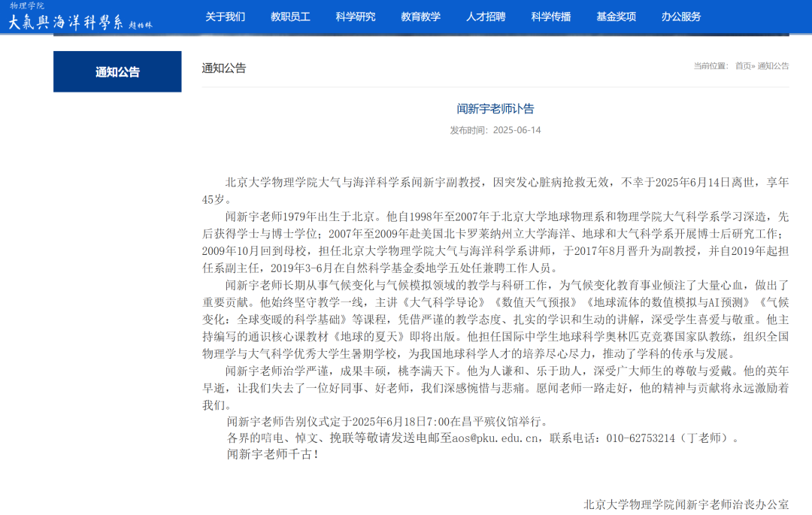Image resolution: width=812 pixels, height=515 pixels.
Task: Open the 关于我们 navigation menu
Action: [225, 17]
